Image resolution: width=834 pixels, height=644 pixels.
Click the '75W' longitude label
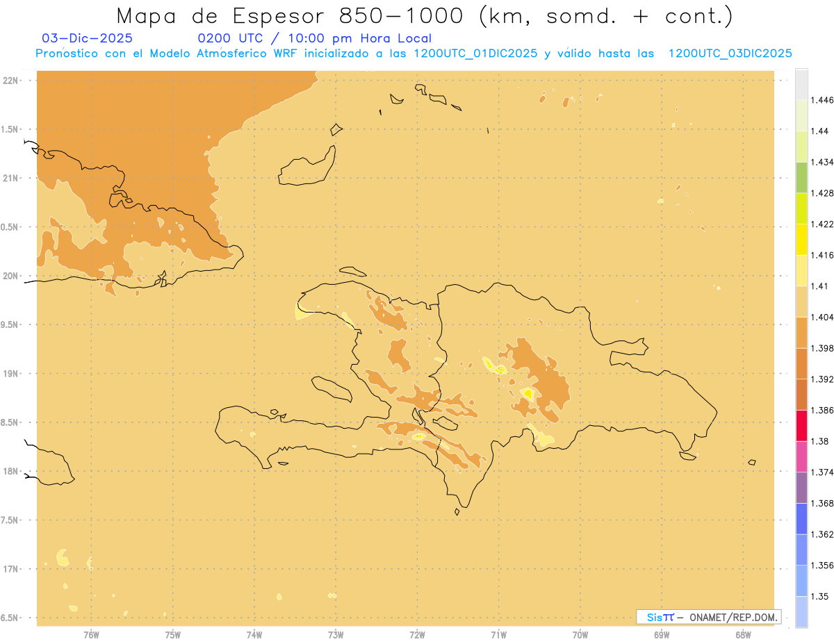(x=172, y=634)
